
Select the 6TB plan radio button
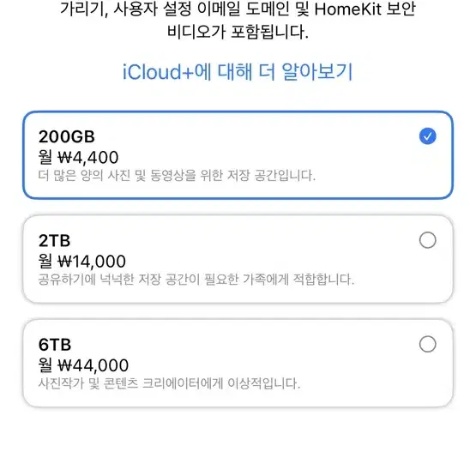[427, 344]
